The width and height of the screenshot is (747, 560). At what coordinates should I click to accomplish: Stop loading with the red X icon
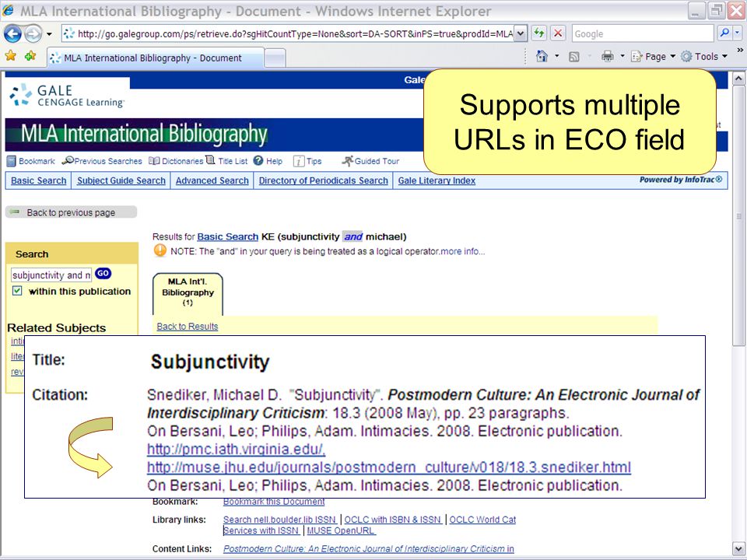558,33
